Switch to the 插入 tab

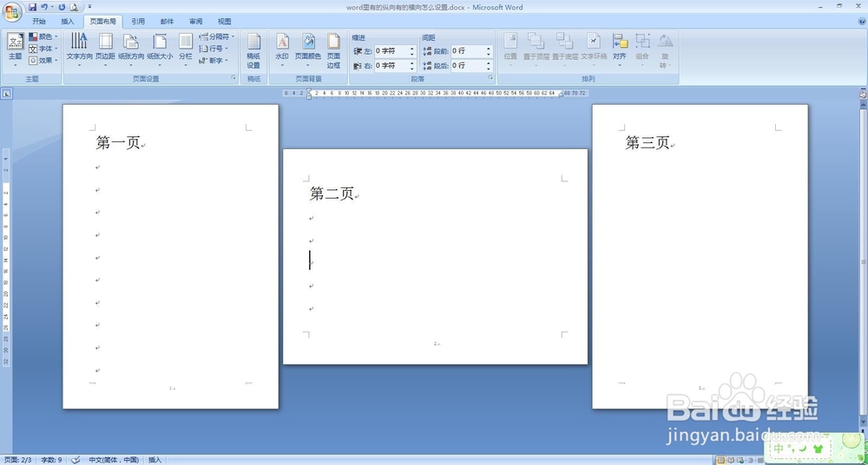68,22
